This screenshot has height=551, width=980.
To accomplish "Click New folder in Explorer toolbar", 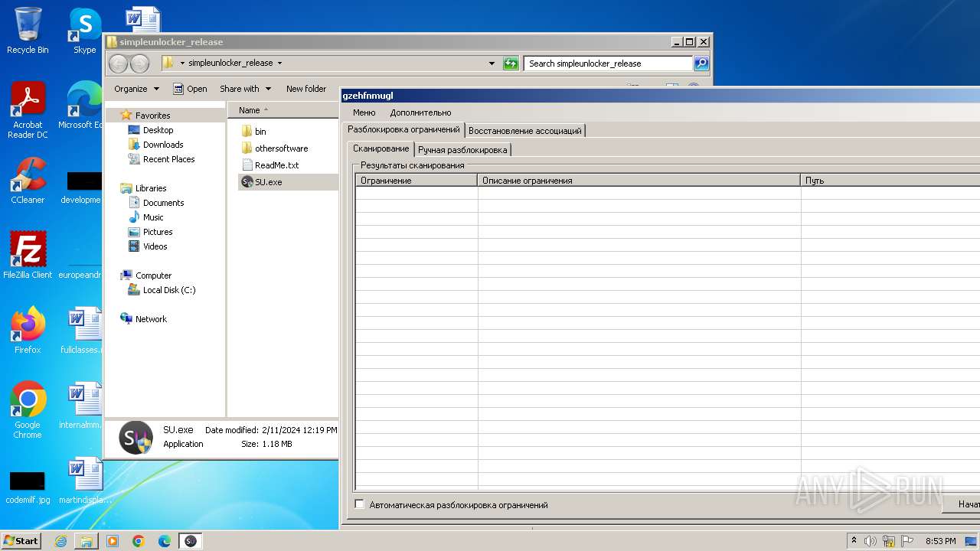I will coord(306,89).
